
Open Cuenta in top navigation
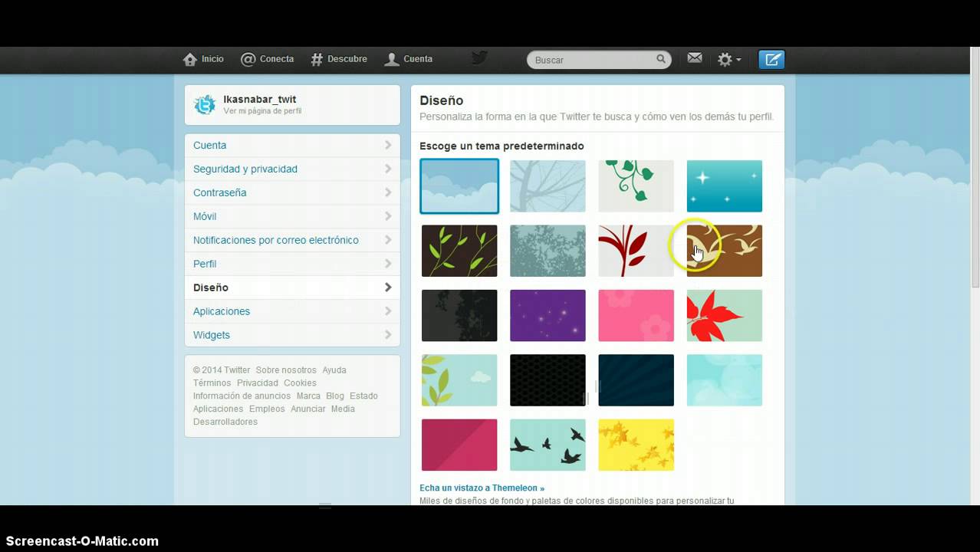408,59
